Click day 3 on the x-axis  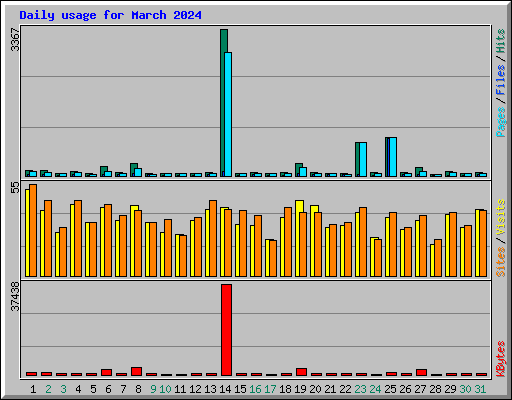63,389
